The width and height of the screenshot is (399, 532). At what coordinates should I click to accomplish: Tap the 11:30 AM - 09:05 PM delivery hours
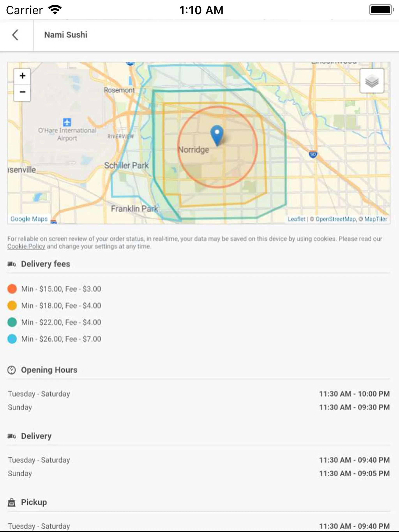(354, 473)
